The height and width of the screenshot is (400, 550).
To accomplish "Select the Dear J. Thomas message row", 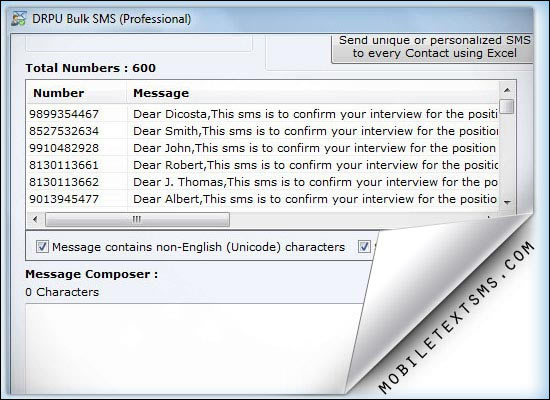I will 263,182.
